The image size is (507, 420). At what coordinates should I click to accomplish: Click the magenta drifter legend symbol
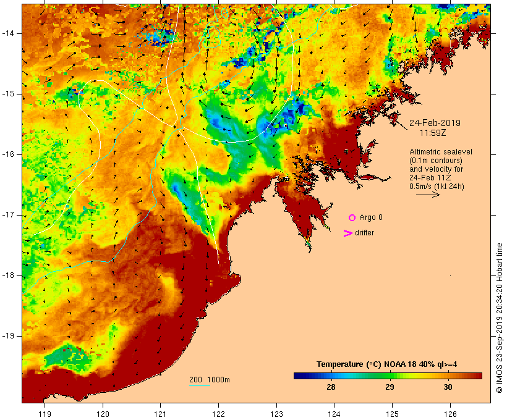tap(347, 233)
